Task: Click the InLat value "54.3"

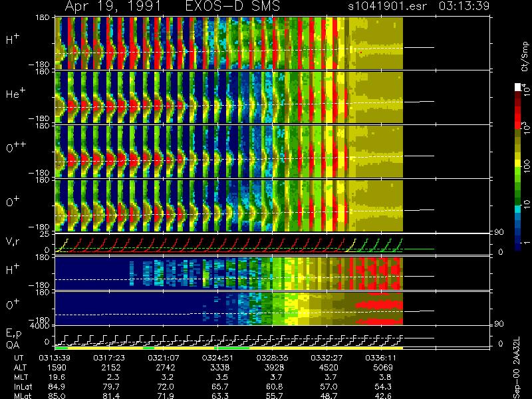Action: 384,387
